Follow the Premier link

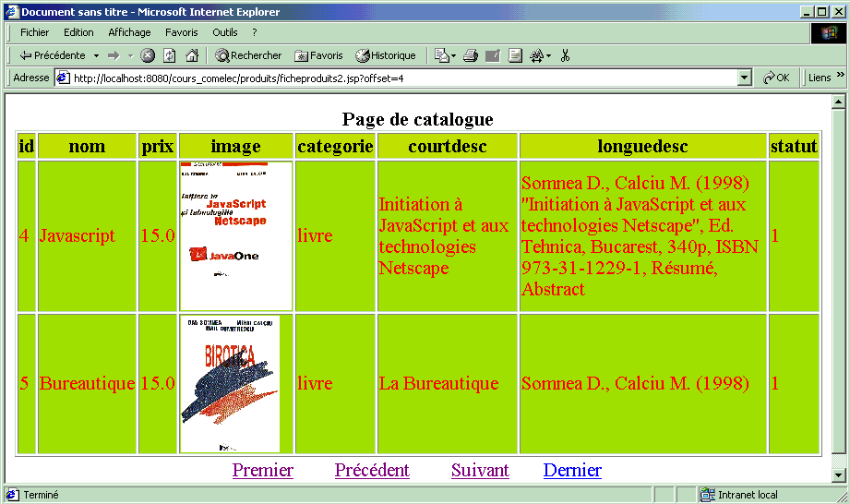coord(263,470)
